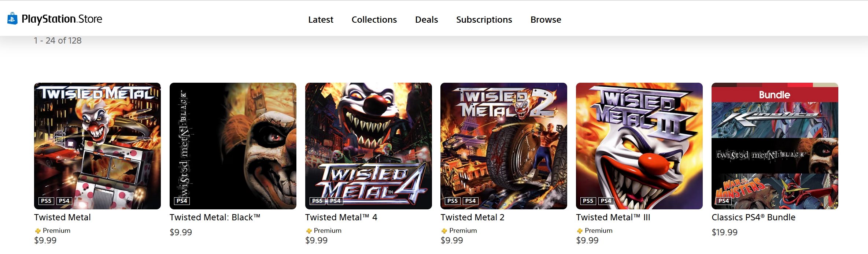Open the Latest navigation tab

[x=321, y=20]
